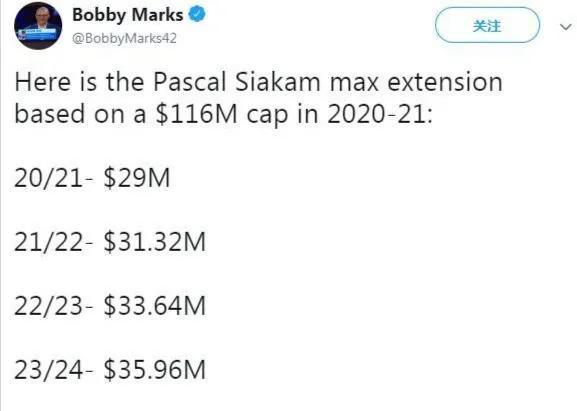Click the words "max extension" in the tweet

tap(416, 82)
